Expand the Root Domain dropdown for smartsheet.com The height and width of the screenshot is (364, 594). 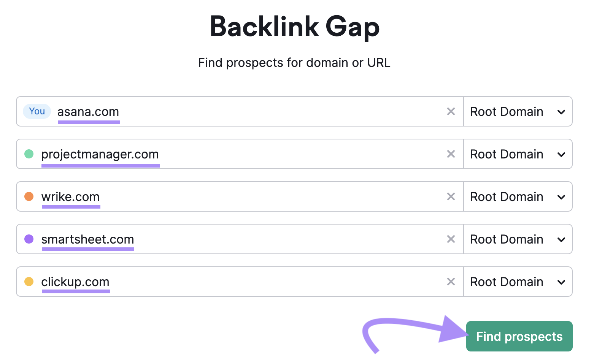pos(517,239)
